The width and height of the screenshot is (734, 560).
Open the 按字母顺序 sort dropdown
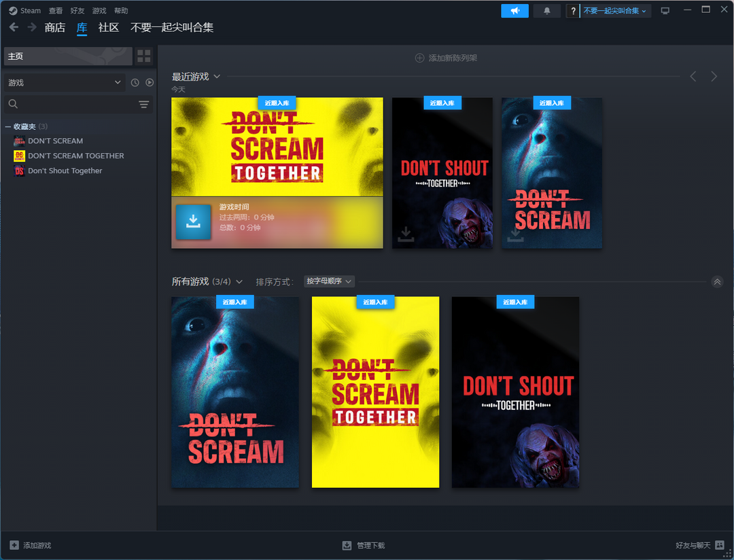click(329, 281)
